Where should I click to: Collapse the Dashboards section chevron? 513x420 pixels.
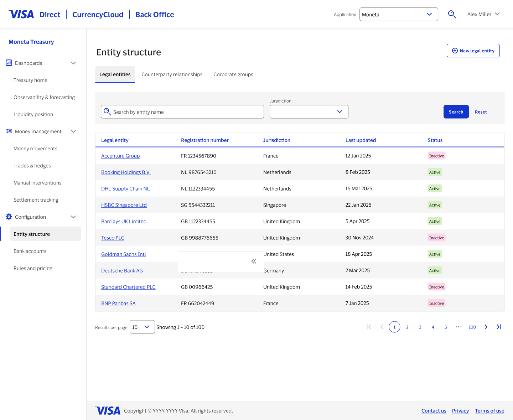click(73, 63)
